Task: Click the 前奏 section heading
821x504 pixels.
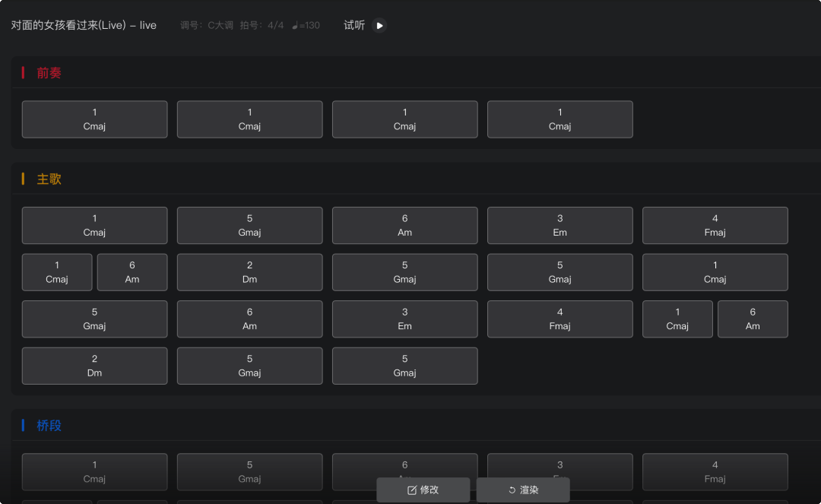Action: (x=49, y=73)
